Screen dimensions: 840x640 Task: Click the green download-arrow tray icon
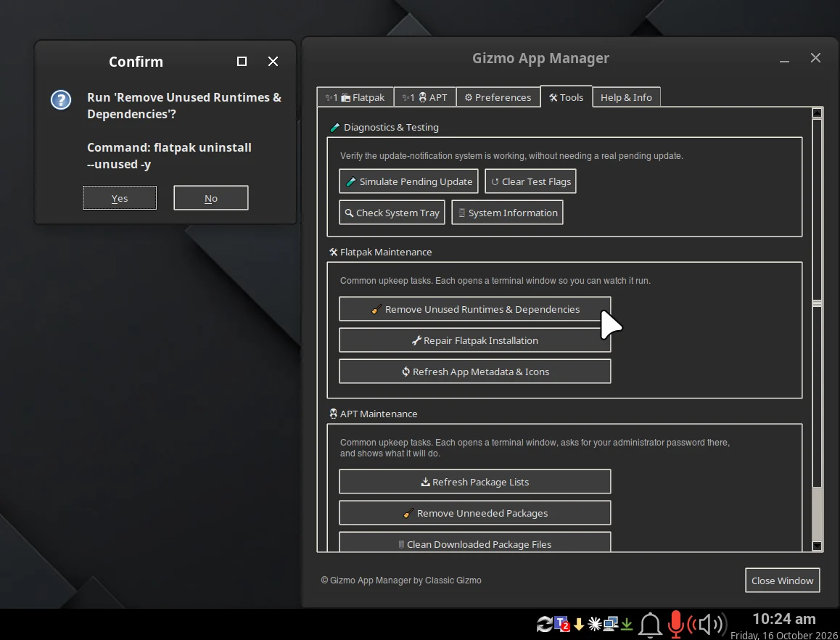pyautogui.click(x=626, y=624)
